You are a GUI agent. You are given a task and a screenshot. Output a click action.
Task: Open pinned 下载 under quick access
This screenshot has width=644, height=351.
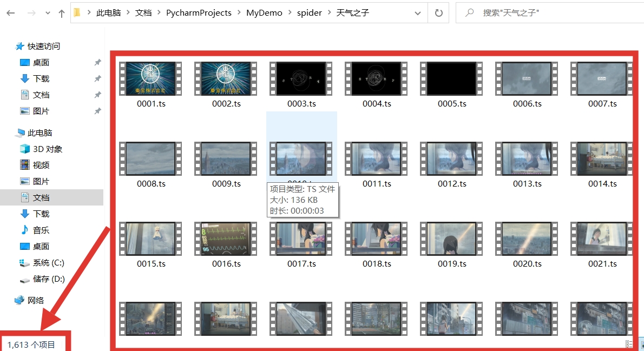pos(41,78)
